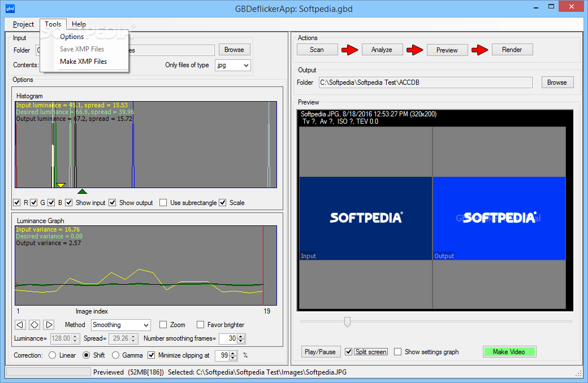
Task: Disable Show input checkbox
Action: click(68, 202)
